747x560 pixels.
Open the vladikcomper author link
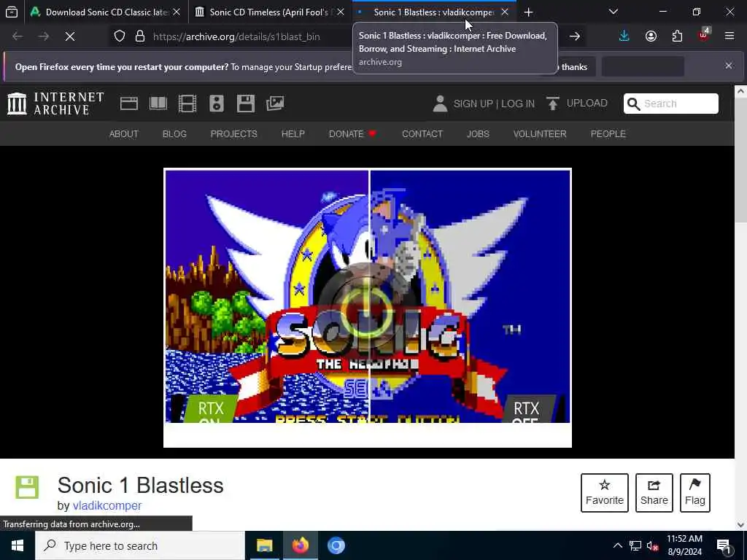107,505
